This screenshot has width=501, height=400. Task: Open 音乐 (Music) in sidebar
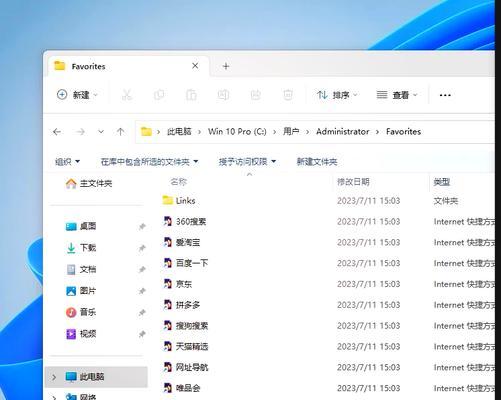tap(81, 312)
